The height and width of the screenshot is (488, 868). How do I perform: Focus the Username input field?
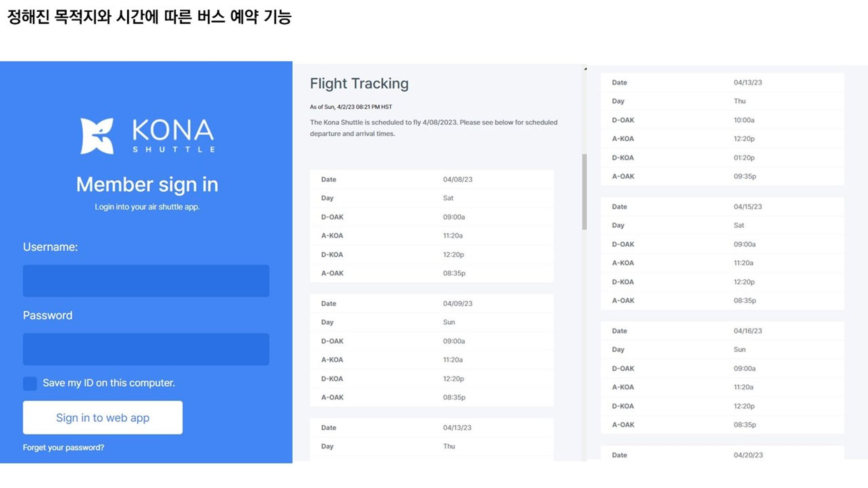point(146,281)
